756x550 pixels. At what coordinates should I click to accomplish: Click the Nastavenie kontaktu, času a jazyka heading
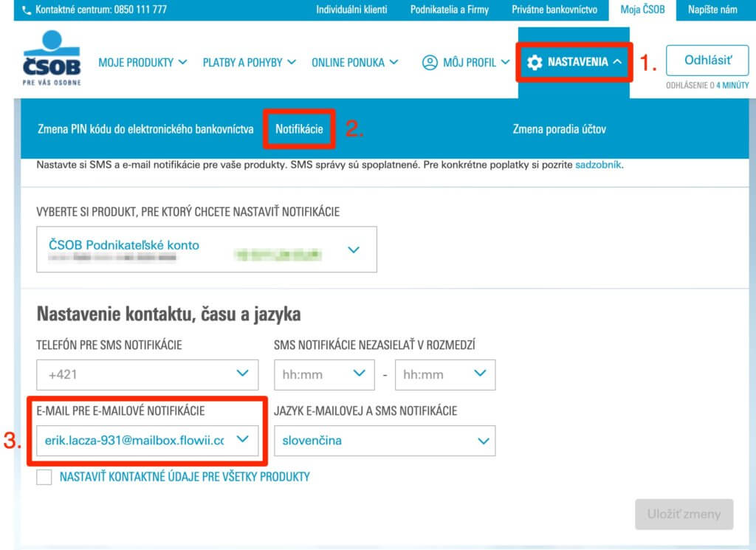click(x=169, y=314)
